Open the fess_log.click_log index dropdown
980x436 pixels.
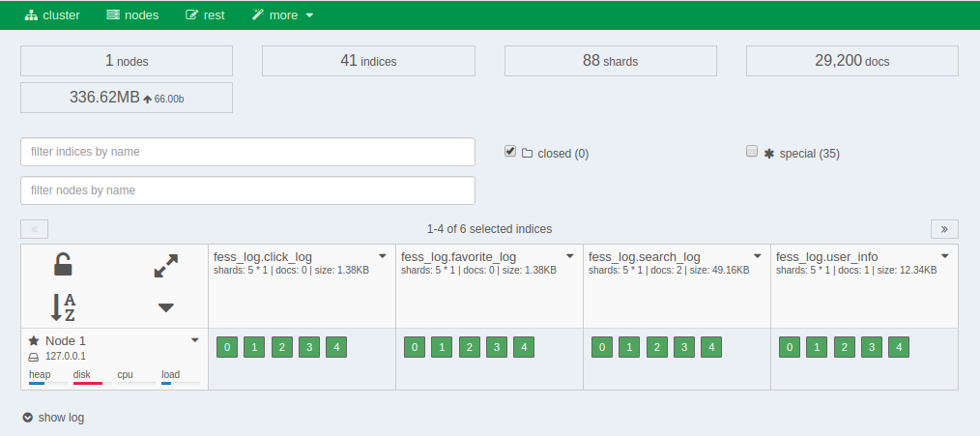tap(383, 257)
